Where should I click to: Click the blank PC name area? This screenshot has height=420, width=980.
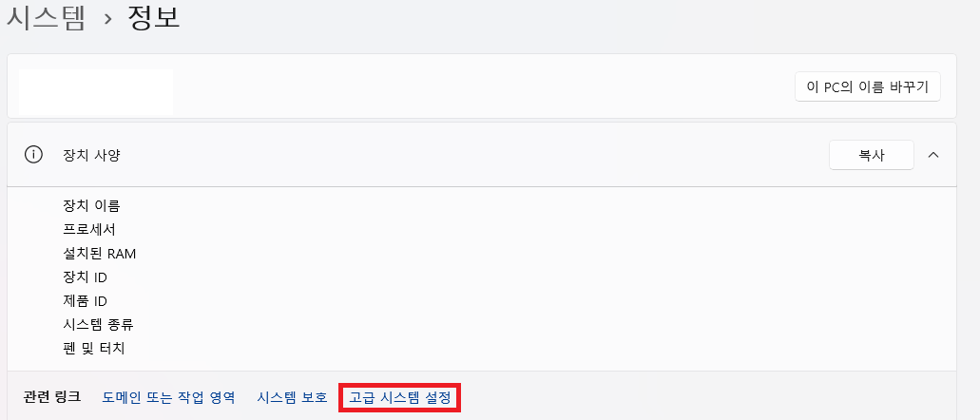coord(96,92)
